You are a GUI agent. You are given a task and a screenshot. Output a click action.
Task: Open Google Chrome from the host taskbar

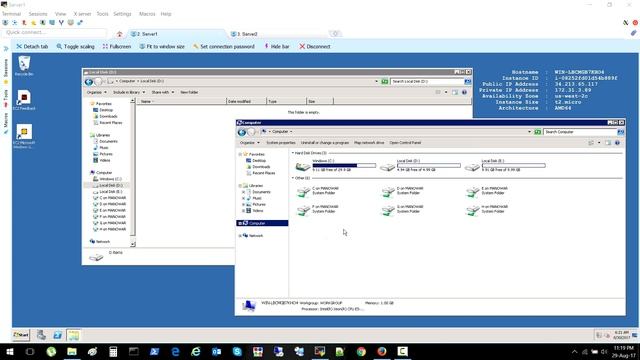[x=361, y=351]
